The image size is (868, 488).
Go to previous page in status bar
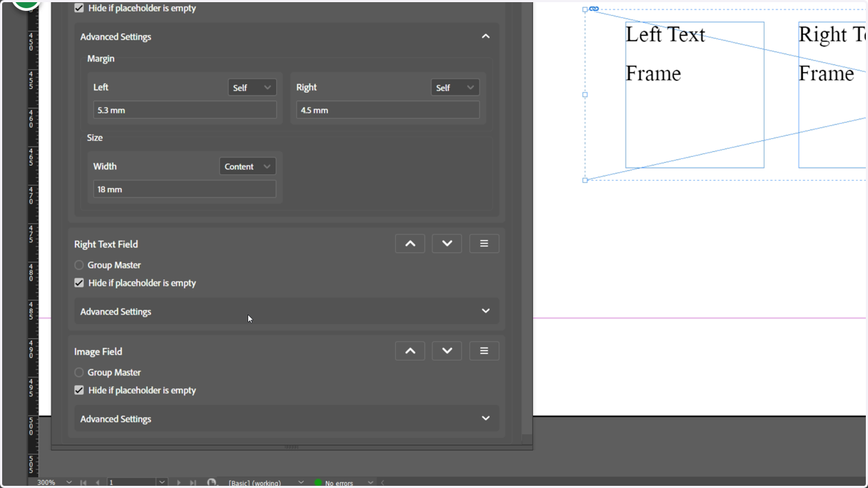click(98, 482)
